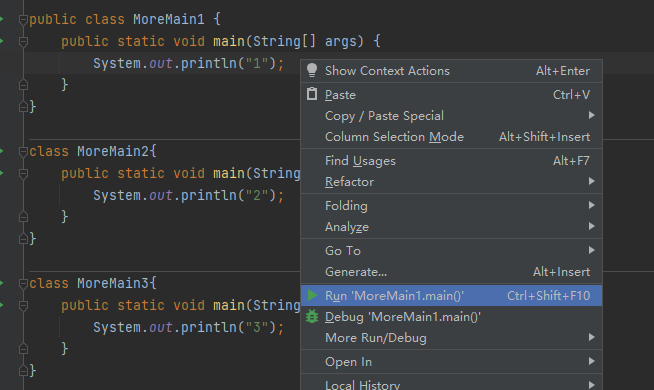654x390 pixels.
Task: Click the clipboard Paste icon
Action: [312, 94]
